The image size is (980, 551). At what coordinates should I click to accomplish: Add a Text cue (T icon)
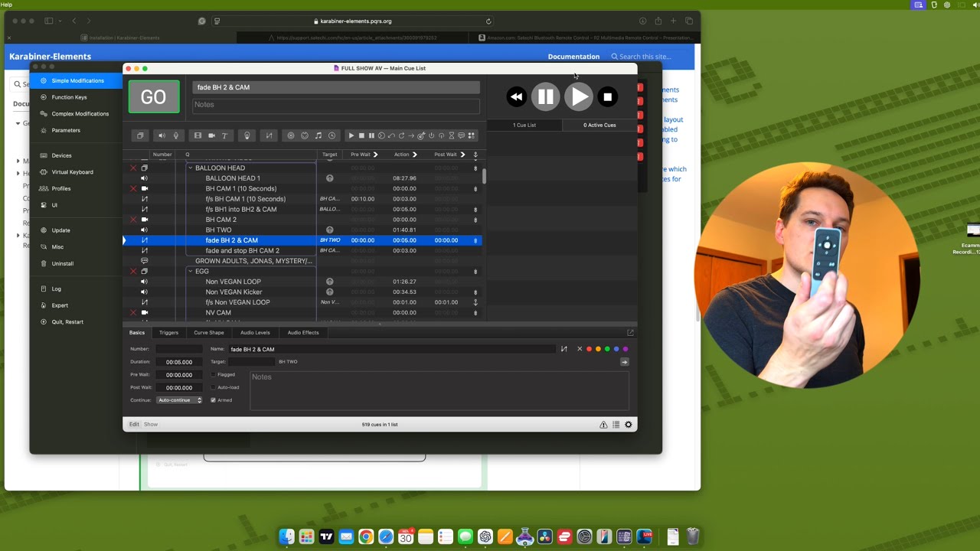pos(224,135)
